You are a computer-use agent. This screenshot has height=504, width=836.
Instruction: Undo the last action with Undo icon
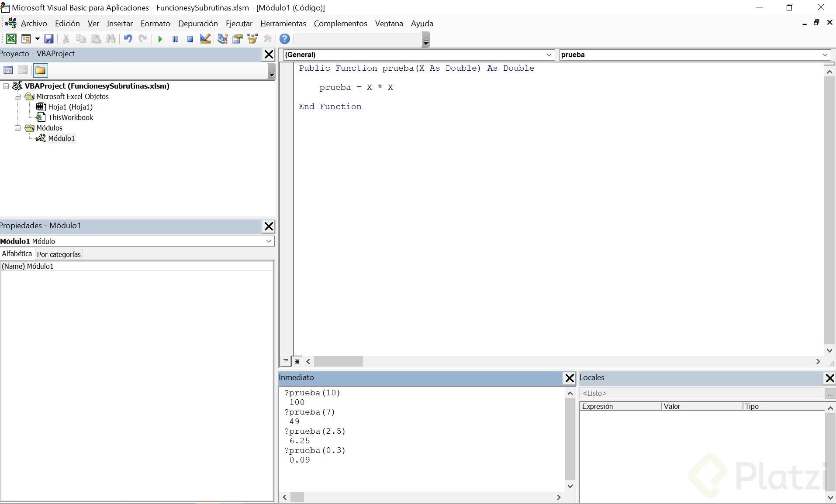pos(128,39)
